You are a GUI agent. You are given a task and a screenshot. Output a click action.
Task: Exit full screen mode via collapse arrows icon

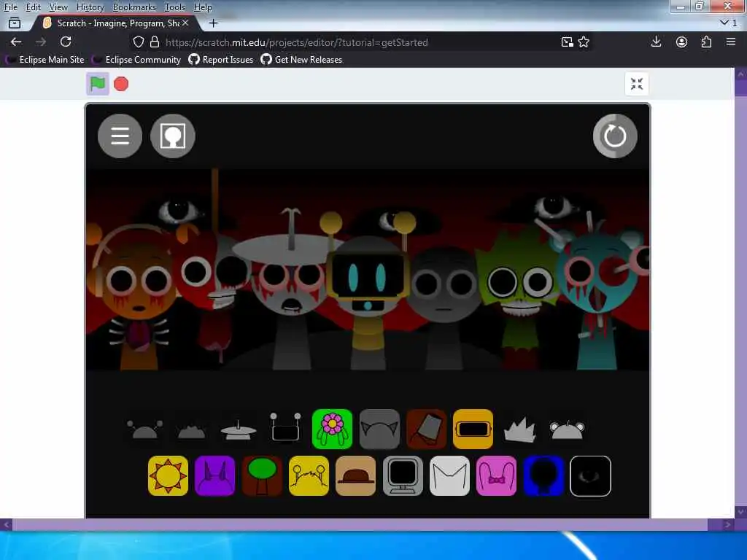(636, 84)
